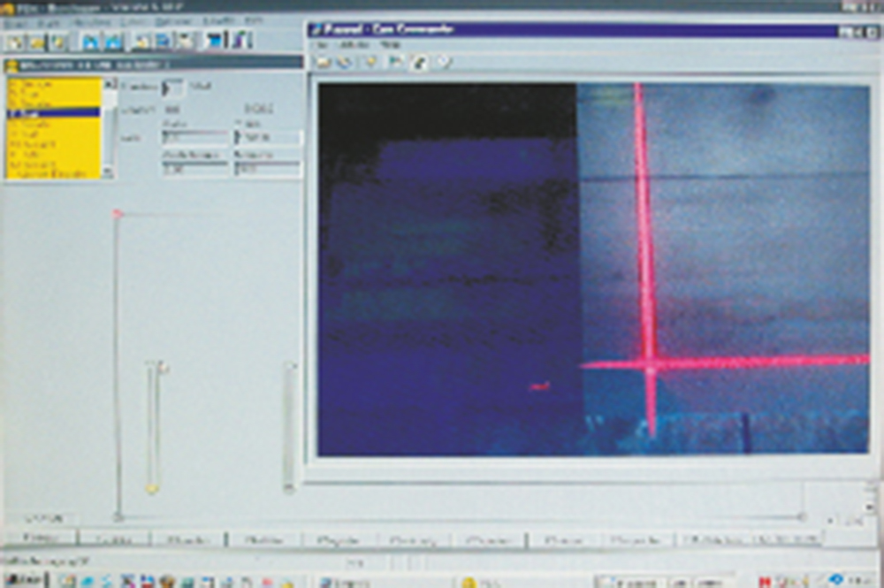
Task: Click the yellow folder icon in main toolbar
Action: tap(36, 42)
